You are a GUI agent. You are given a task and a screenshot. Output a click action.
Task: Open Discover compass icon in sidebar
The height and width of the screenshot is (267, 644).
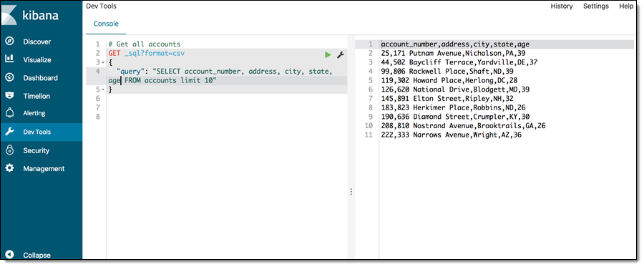click(9, 42)
